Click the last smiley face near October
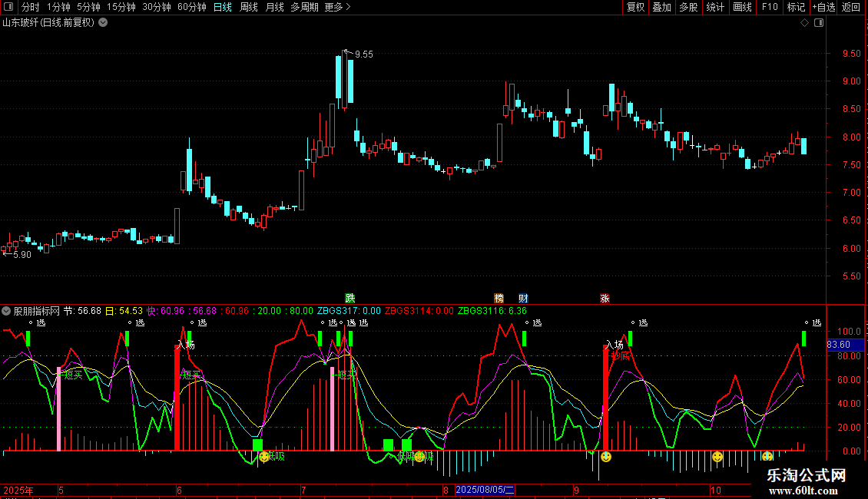Viewport: 868px width, 499px height. 767,457
